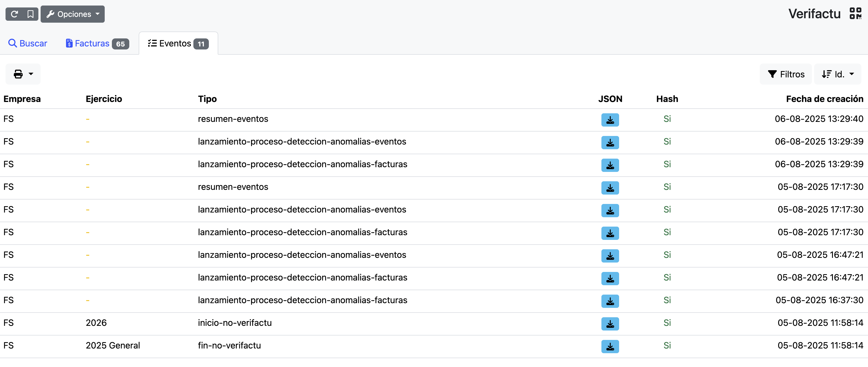Image resolution: width=868 pixels, height=367 pixels.
Task: Click the Verifactu QR code icon
Action: (855, 14)
